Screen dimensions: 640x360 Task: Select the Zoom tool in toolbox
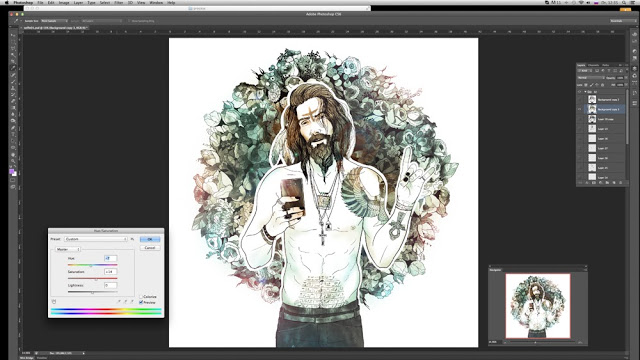(x=13, y=161)
